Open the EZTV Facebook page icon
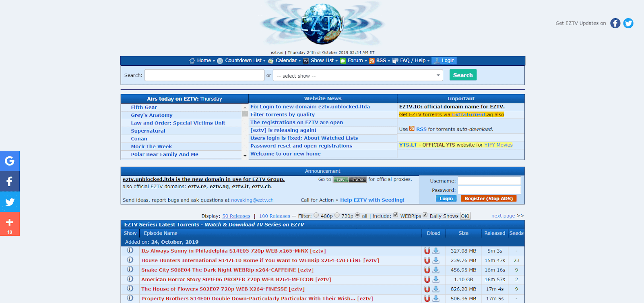The width and height of the screenshot is (644, 303). [x=615, y=23]
